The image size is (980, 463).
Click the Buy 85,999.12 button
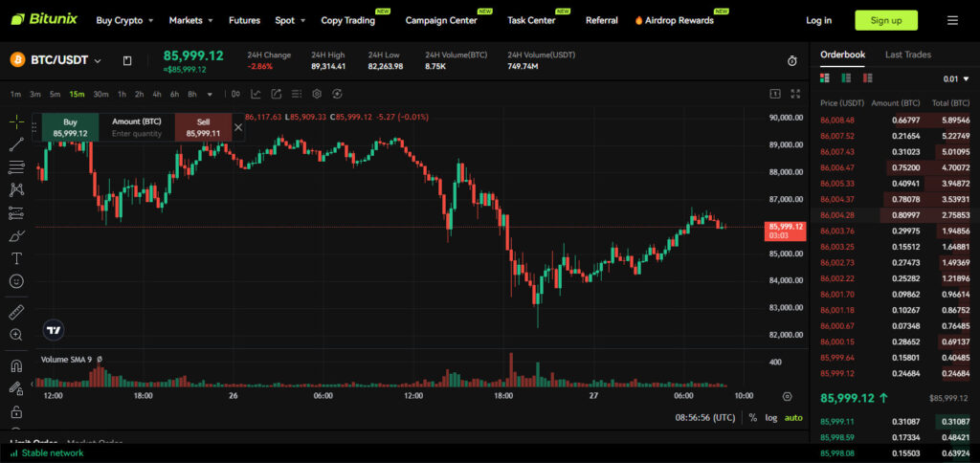pyautogui.click(x=70, y=127)
